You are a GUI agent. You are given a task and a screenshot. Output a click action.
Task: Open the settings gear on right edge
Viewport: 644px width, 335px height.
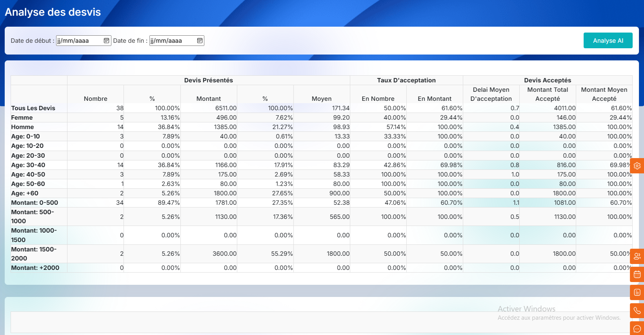click(637, 166)
